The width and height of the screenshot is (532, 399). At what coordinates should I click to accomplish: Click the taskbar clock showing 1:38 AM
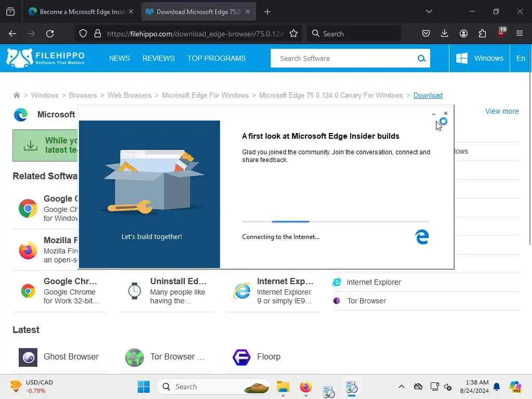coord(474,387)
